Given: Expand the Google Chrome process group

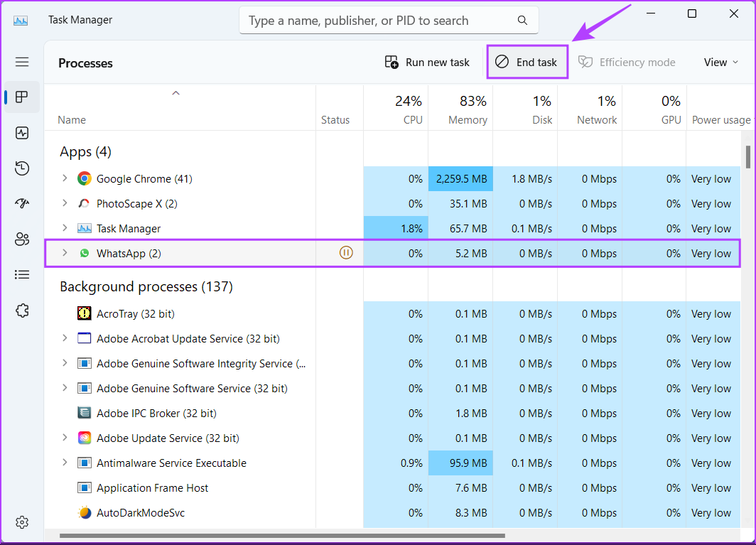Looking at the screenshot, I should [x=65, y=178].
